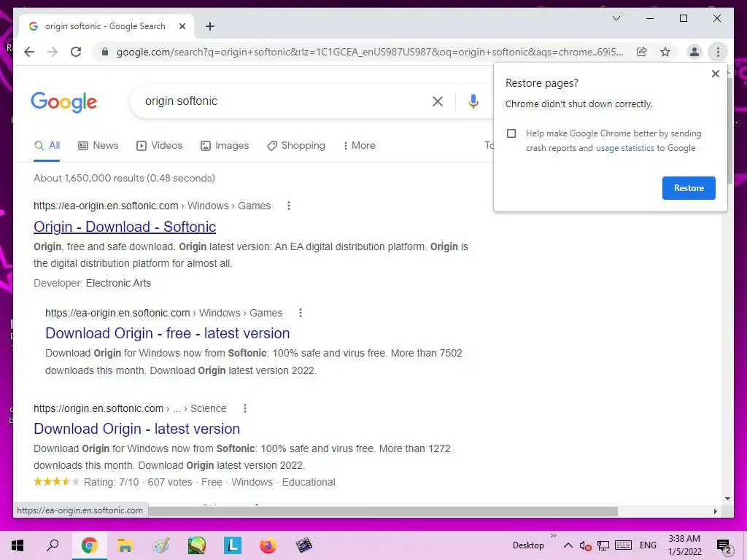Reload the page with the refresh icon
Screen dimensions: 747x560
point(76,52)
